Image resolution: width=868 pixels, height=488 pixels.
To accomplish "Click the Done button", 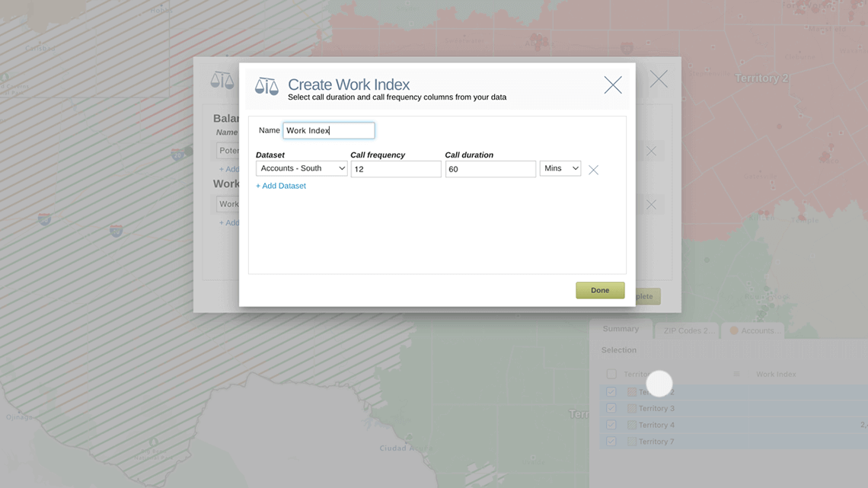I will coord(600,291).
